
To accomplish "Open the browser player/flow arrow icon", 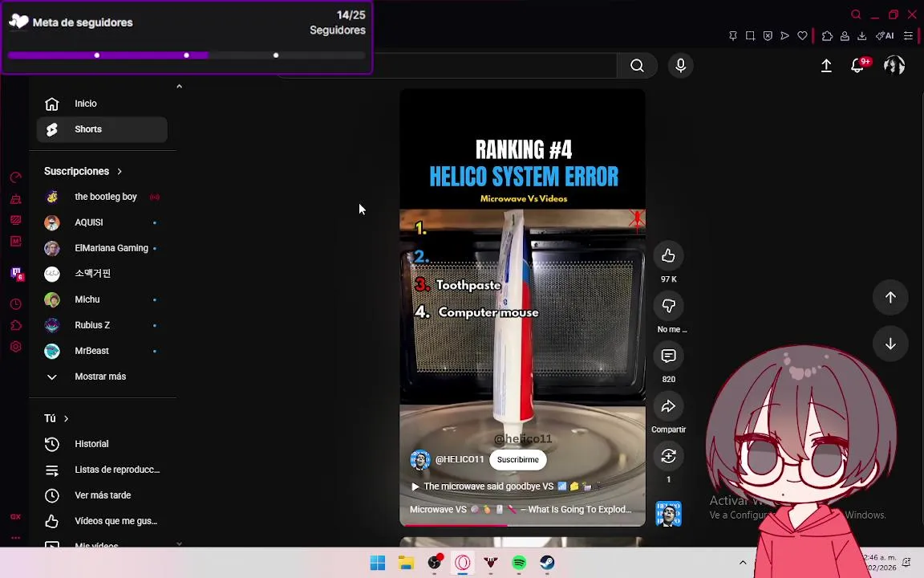I will click(x=785, y=36).
